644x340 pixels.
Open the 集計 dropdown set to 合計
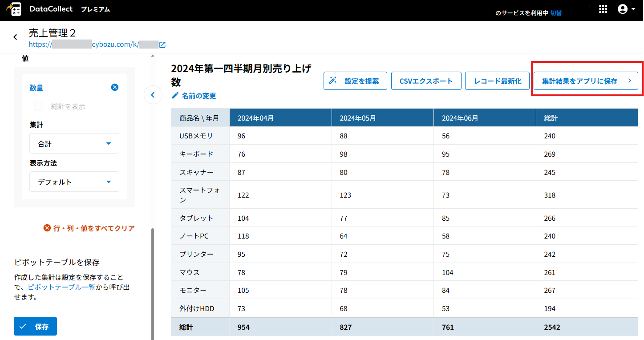pos(74,144)
